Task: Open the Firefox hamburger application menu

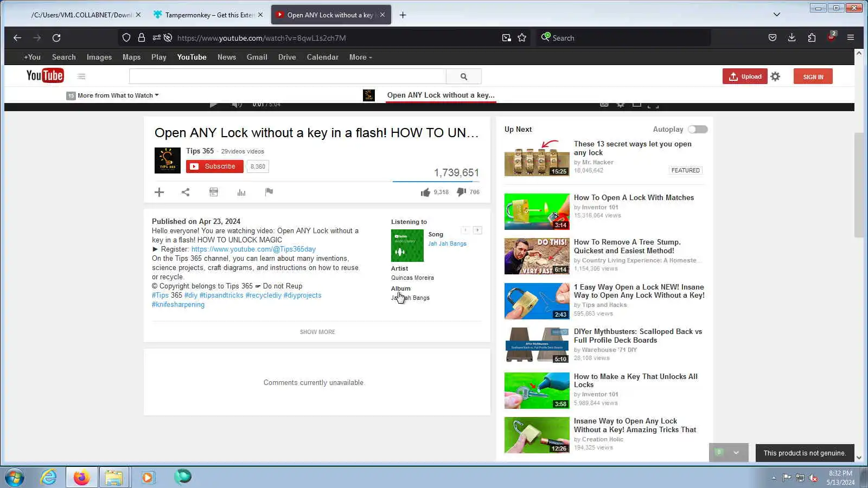Action: (x=851, y=38)
